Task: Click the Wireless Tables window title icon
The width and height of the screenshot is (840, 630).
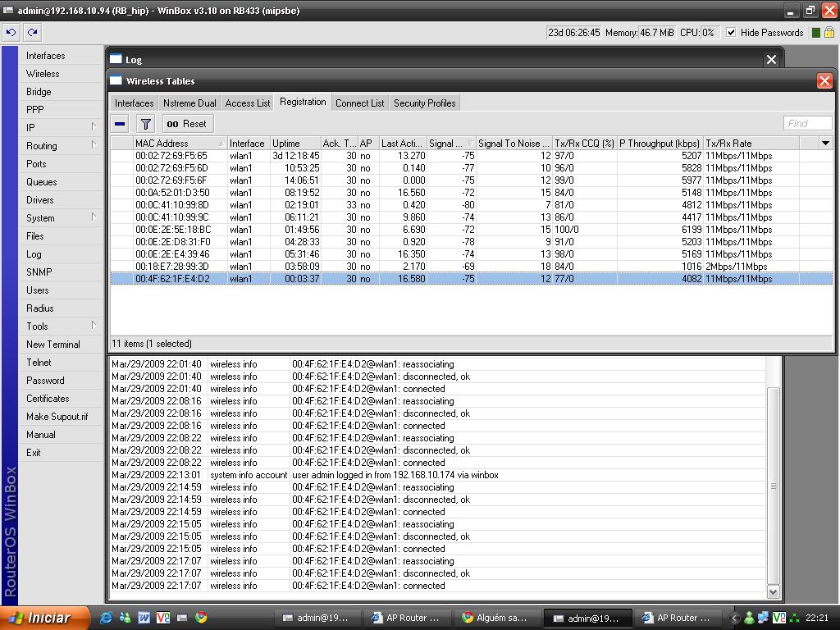Action: point(116,81)
